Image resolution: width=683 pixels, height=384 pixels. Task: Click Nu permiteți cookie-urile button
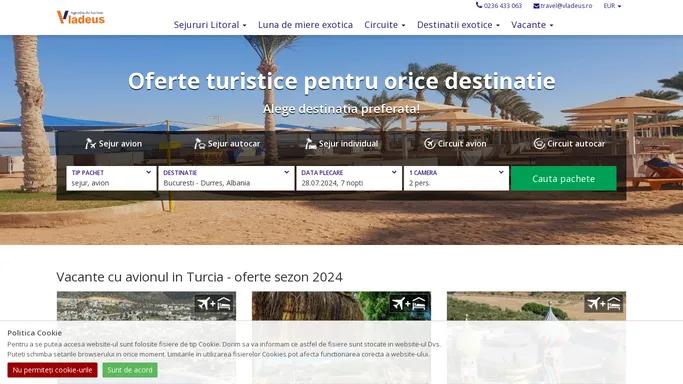click(x=52, y=370)
